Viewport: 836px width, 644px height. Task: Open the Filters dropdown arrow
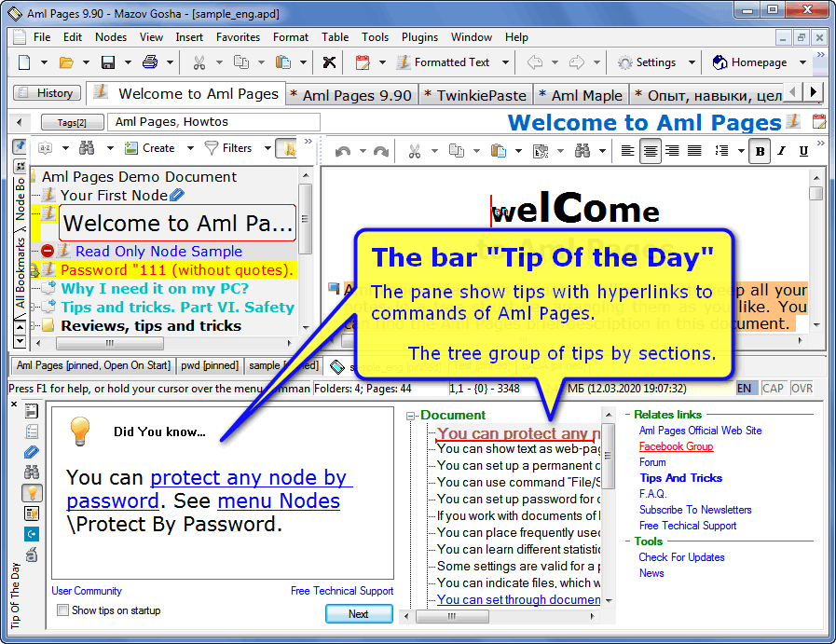[x=267, y=148]
